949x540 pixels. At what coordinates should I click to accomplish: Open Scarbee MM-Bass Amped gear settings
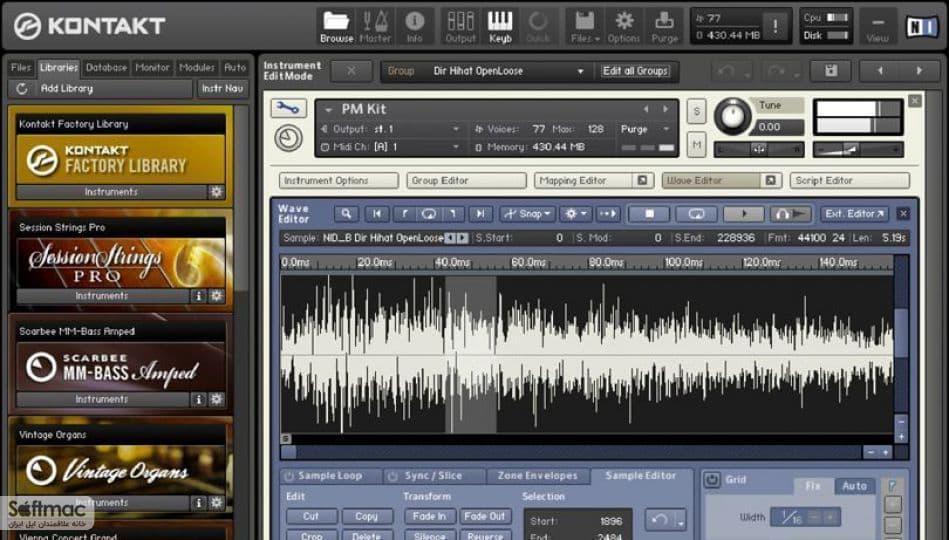click(216, 400)
